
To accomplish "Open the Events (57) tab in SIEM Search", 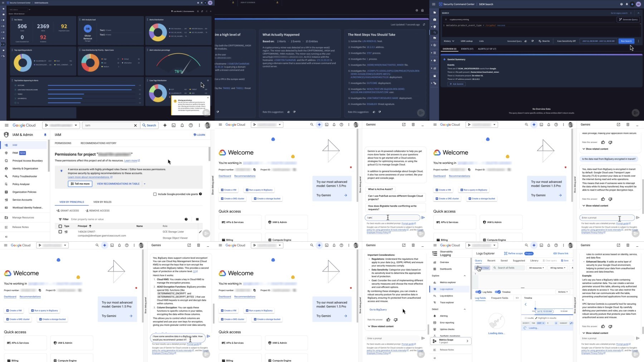I will 467,49.
